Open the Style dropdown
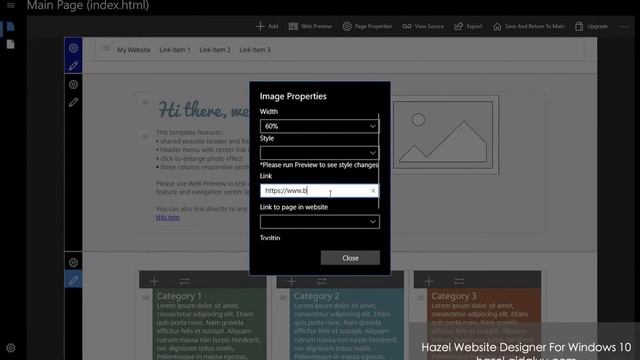The height and width of the screenshot is (360, 640). click(320, 153)
